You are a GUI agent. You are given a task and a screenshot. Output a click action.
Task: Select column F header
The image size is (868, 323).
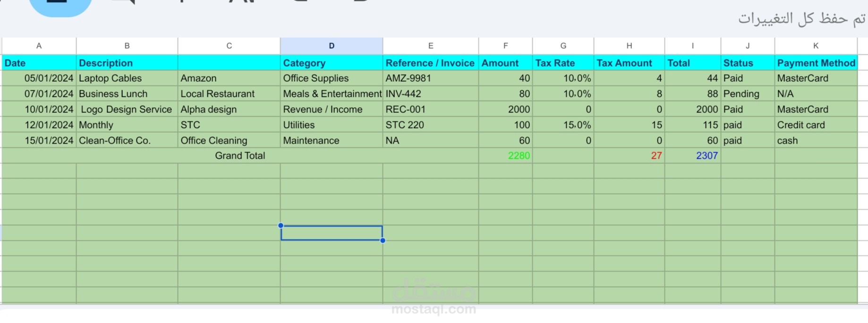[506, 46]
